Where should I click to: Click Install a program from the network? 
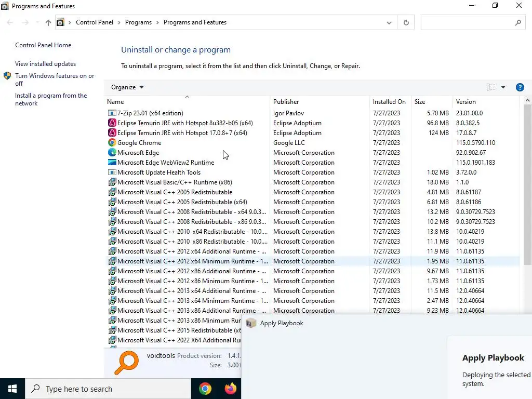[51, 99]
